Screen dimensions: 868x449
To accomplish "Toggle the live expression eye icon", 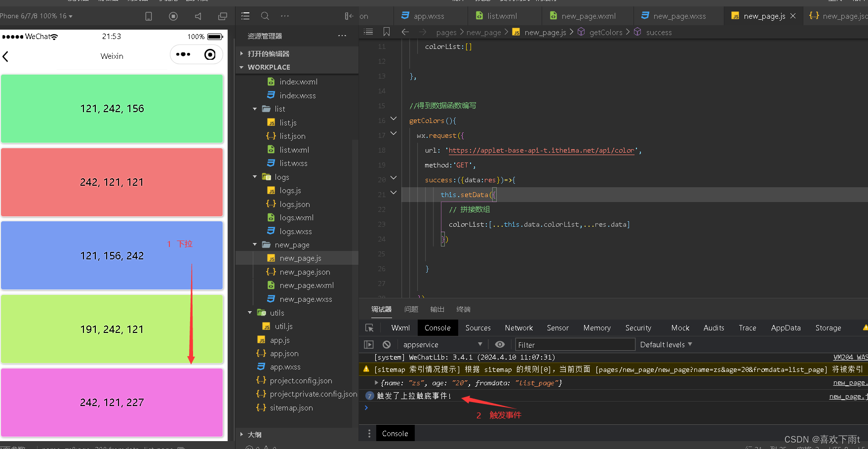I will click(x=500, y=345).
